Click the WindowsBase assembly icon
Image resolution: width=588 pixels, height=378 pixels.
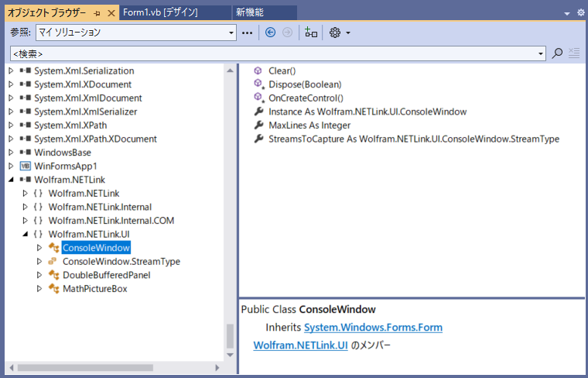pos(26,153)
